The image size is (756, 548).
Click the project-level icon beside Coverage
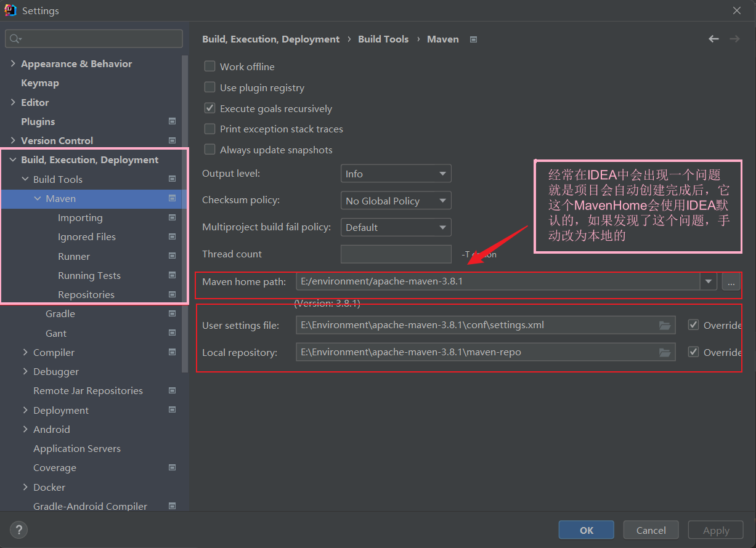pos(173,467)
